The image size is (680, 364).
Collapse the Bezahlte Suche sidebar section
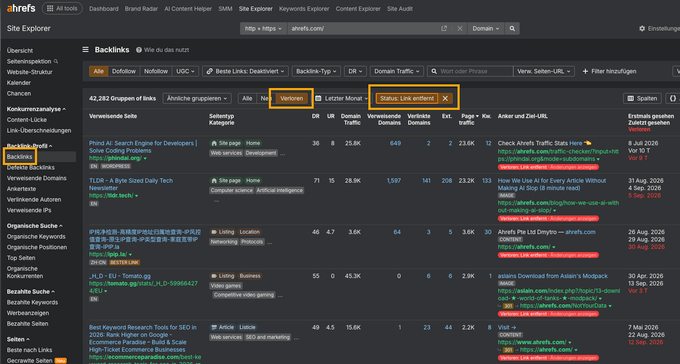tap(30, 292)
